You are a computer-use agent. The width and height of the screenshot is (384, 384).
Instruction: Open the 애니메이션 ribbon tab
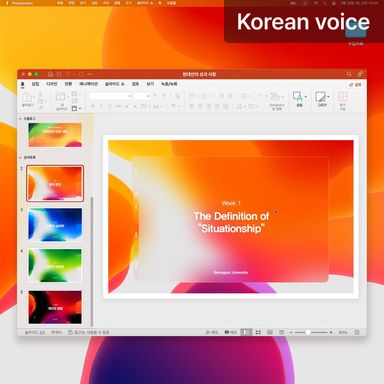(89, 84)
